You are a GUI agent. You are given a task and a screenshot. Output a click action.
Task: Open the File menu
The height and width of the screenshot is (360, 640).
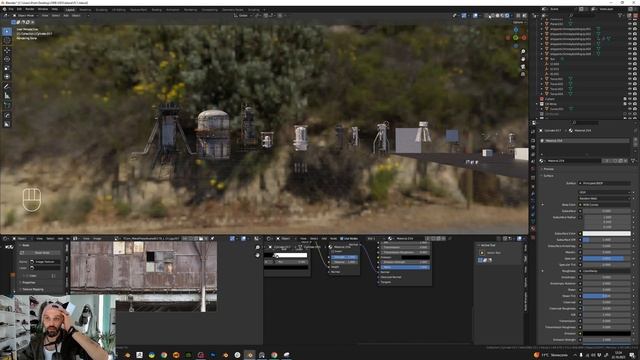11,9
